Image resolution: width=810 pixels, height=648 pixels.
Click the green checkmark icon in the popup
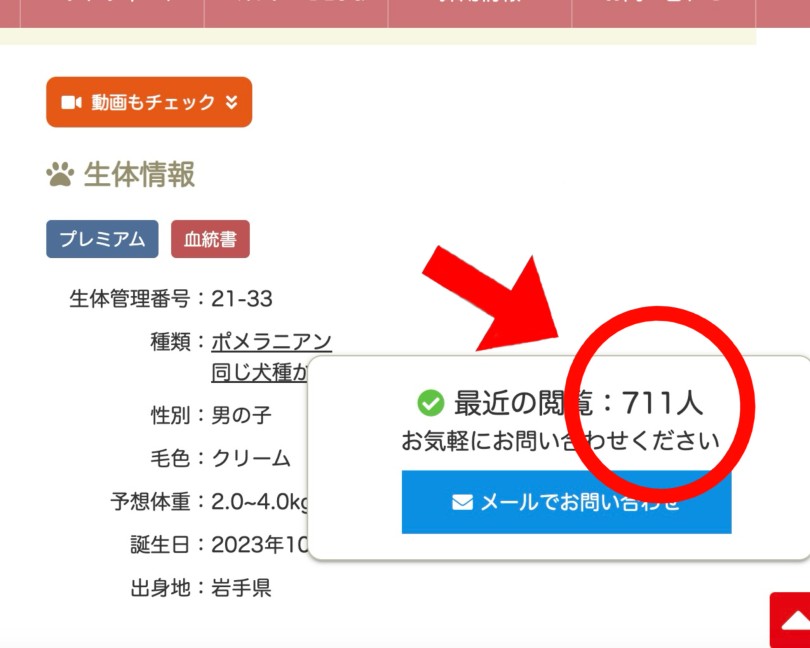pos(430,403)
